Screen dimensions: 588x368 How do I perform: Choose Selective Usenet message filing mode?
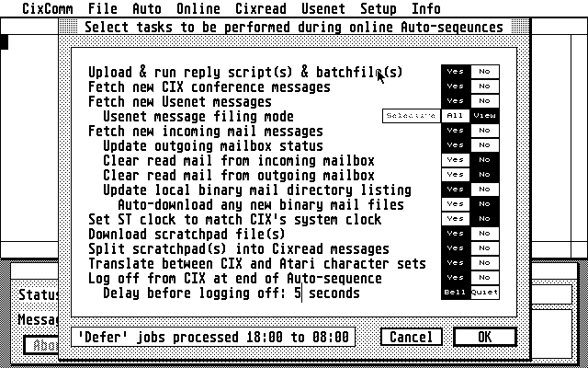click(x=411, y=116)
